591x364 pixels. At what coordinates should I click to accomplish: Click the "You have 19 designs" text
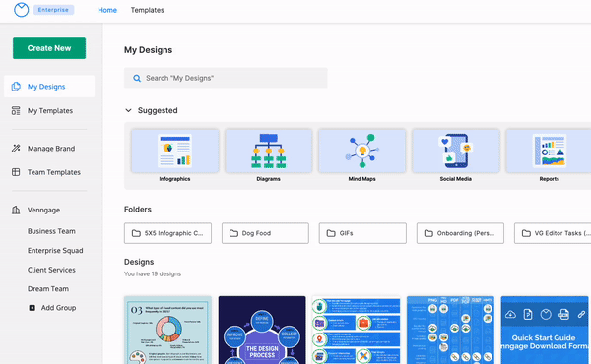tap(153, 274)
